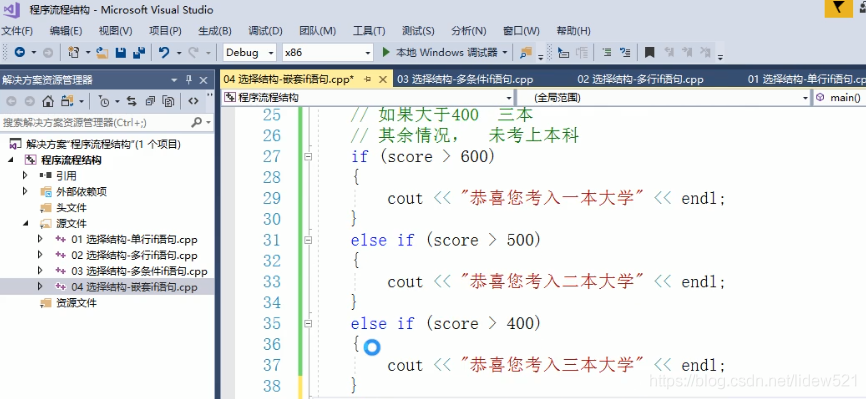Toggle a bookmark with bookmark icon

click(x=650, y=52)
